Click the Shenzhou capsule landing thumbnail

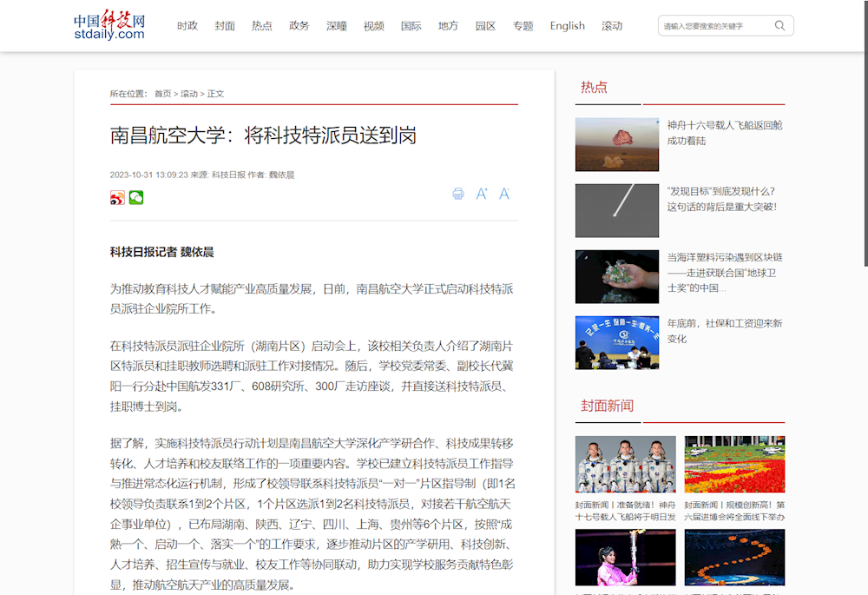(616, 144)
